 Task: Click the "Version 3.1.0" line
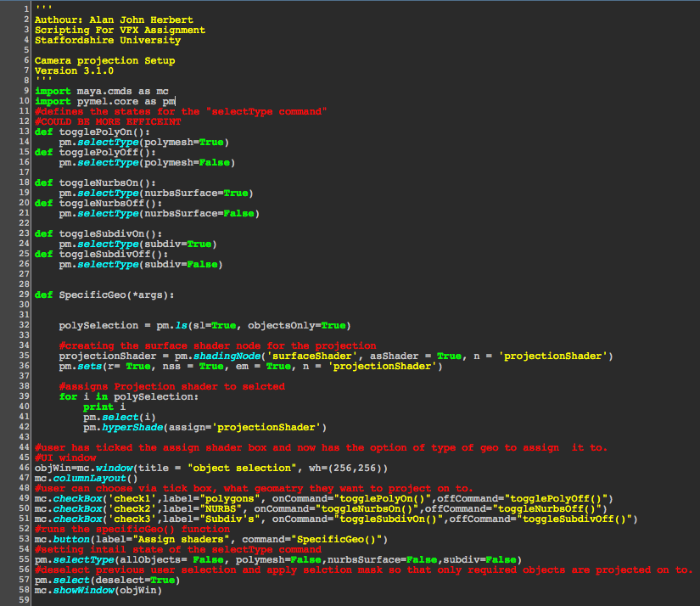tap(74, 70)
